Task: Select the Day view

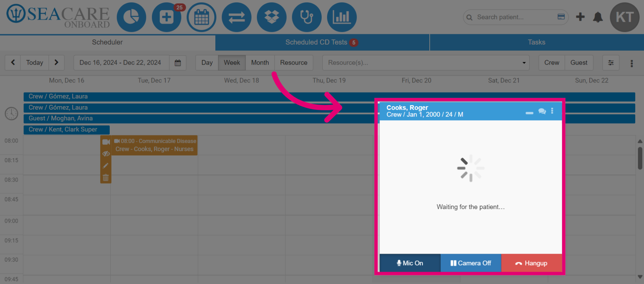Action: 207,63
